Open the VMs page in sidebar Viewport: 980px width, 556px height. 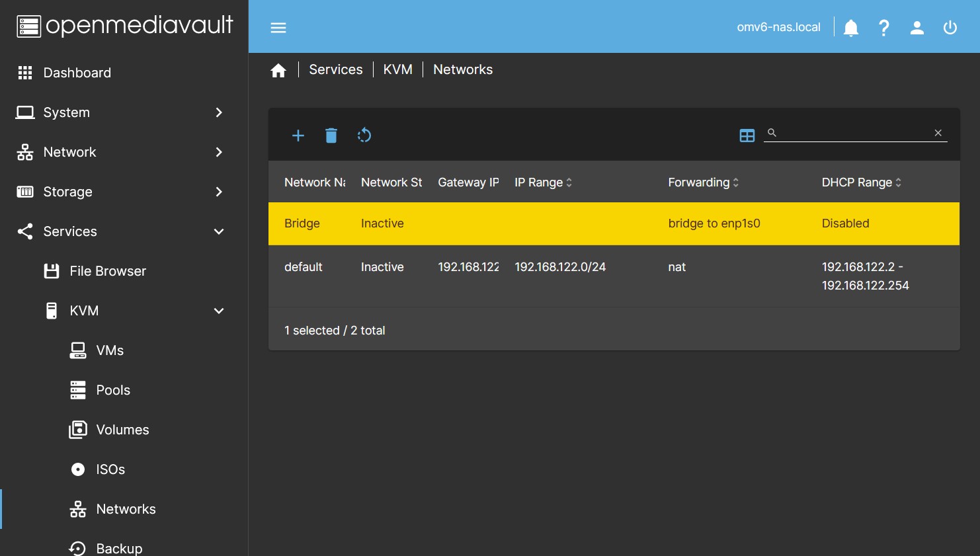click(110, 350)
